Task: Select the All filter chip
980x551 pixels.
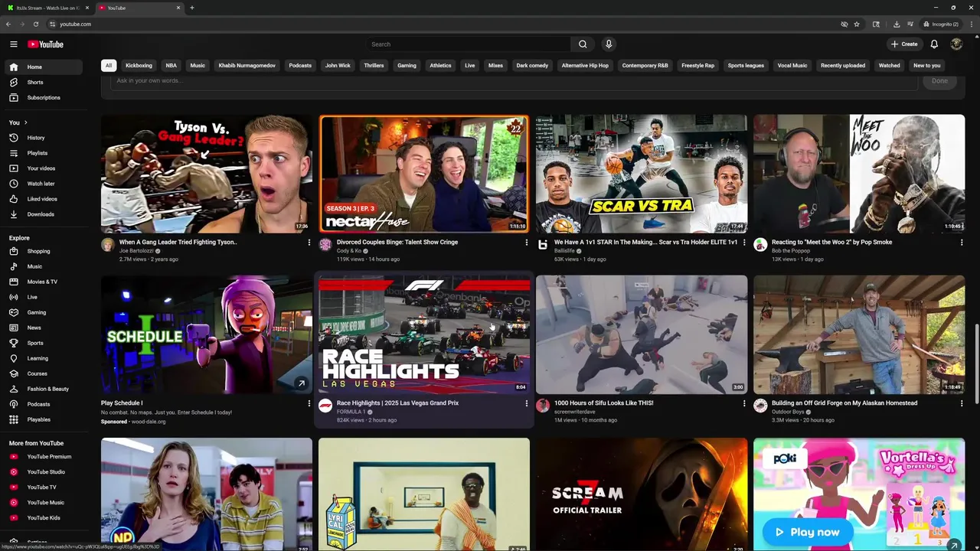Action: pos(109,65)
